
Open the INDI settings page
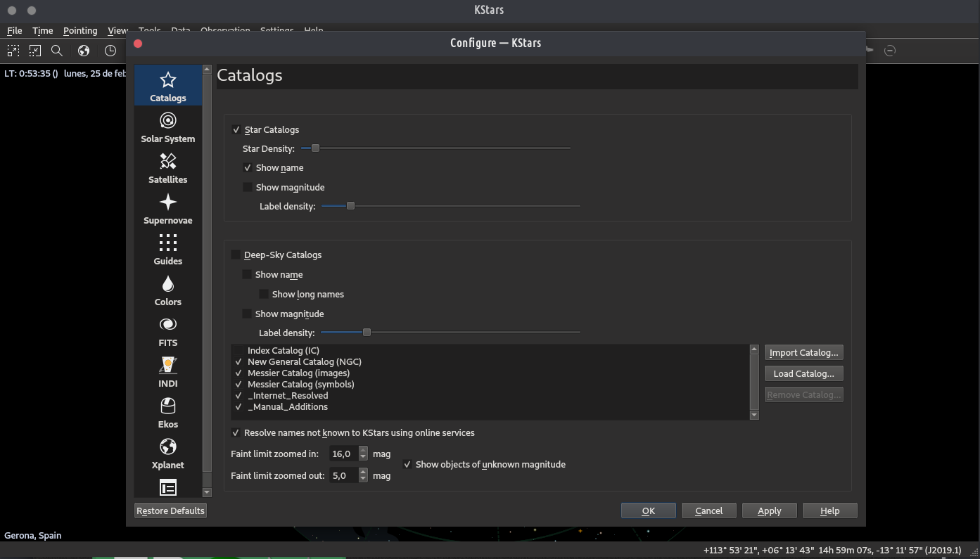tap(167, 371)
